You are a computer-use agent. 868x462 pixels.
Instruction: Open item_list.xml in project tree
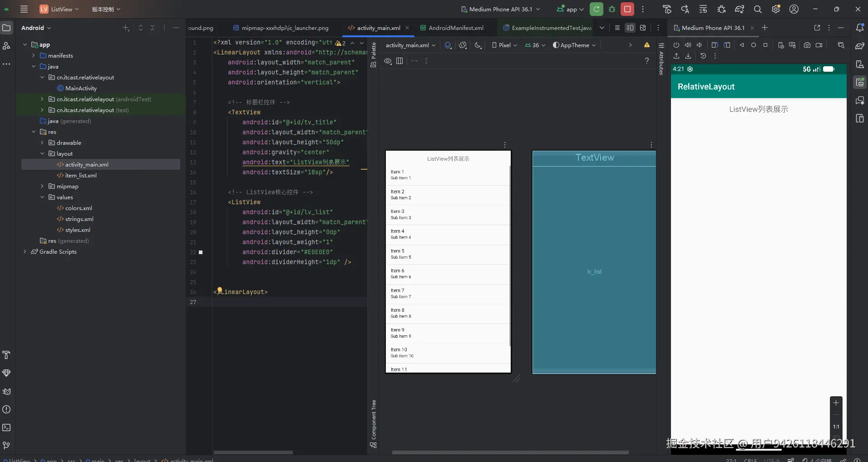pyautogui.click(x=80, y=175)
